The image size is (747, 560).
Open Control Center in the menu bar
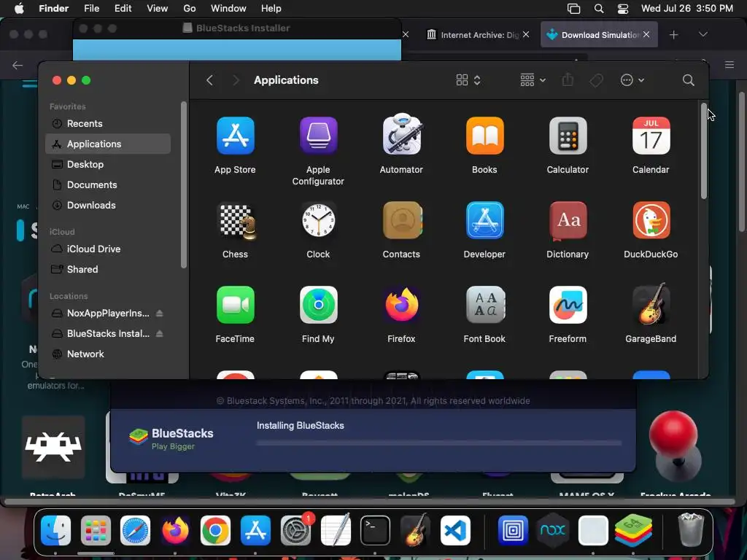point(623,9)
